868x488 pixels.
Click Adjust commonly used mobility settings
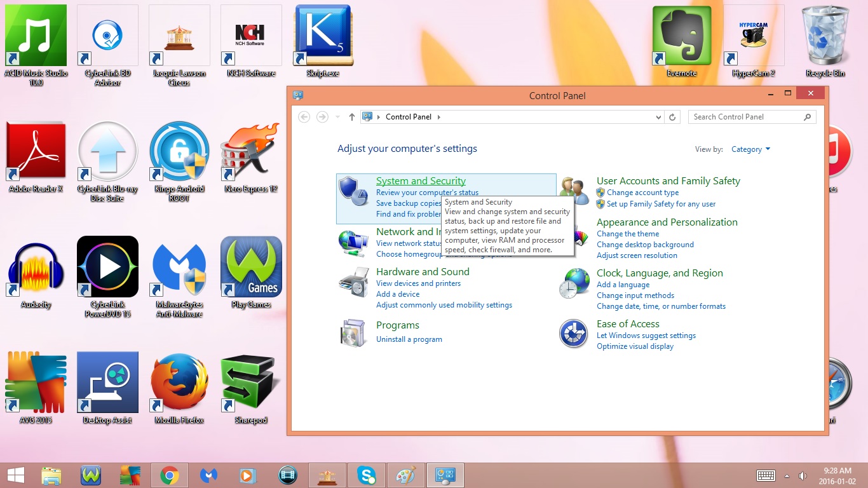[x=444, y=305]
